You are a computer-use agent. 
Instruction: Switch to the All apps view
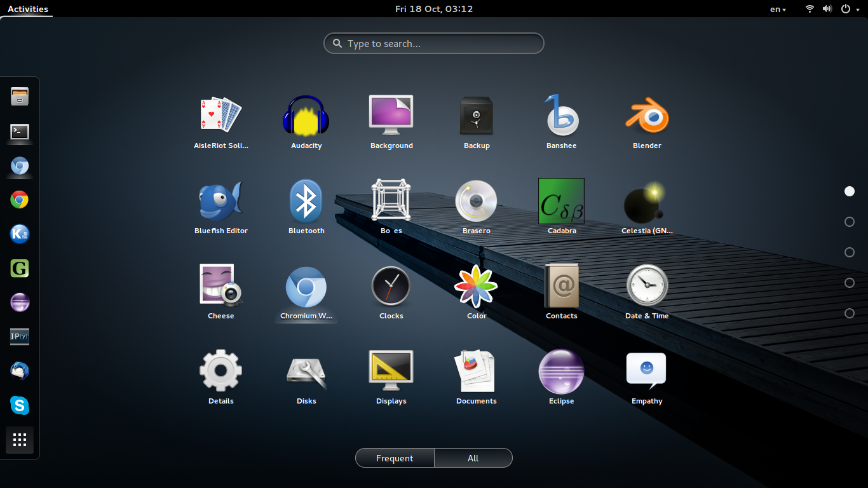click(x=473, y=458)
